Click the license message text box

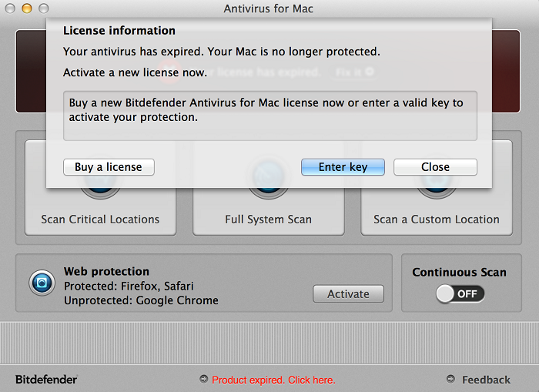[x=269, y=116]
